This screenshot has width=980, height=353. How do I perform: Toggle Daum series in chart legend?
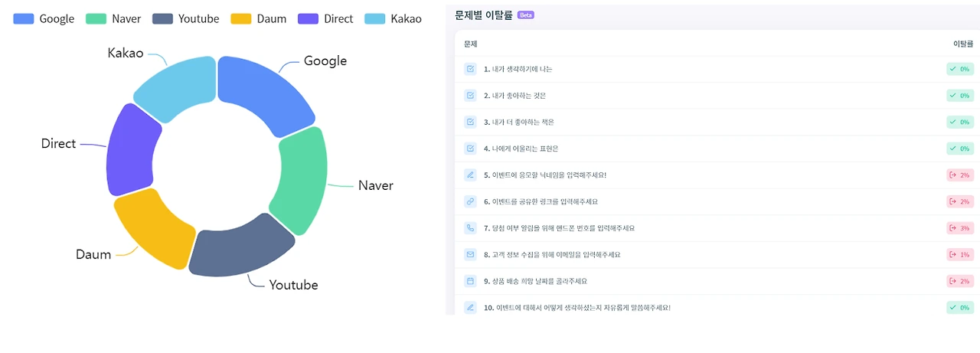(x=259, y=18)
